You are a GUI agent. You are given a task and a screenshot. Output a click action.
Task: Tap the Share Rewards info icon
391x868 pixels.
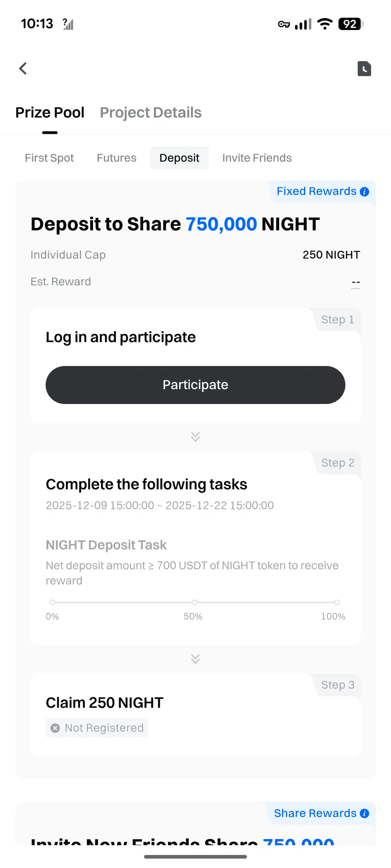pos(365,813)
